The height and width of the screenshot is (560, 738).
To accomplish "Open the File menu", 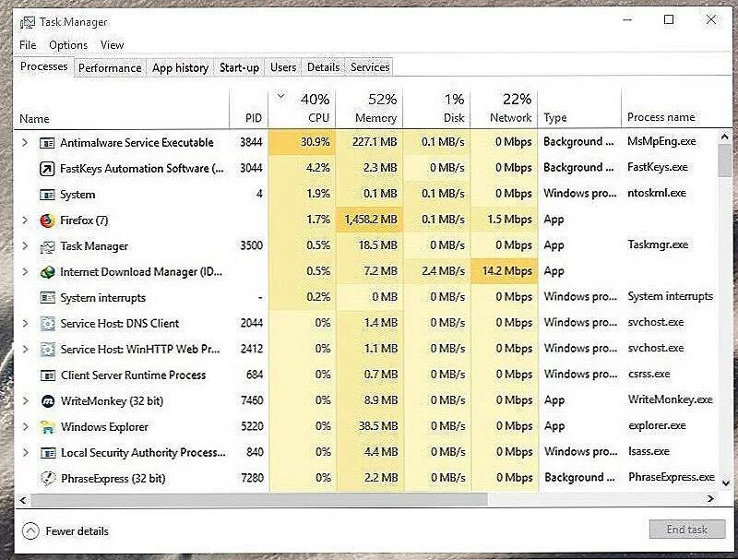I will (x=28, y=45).
